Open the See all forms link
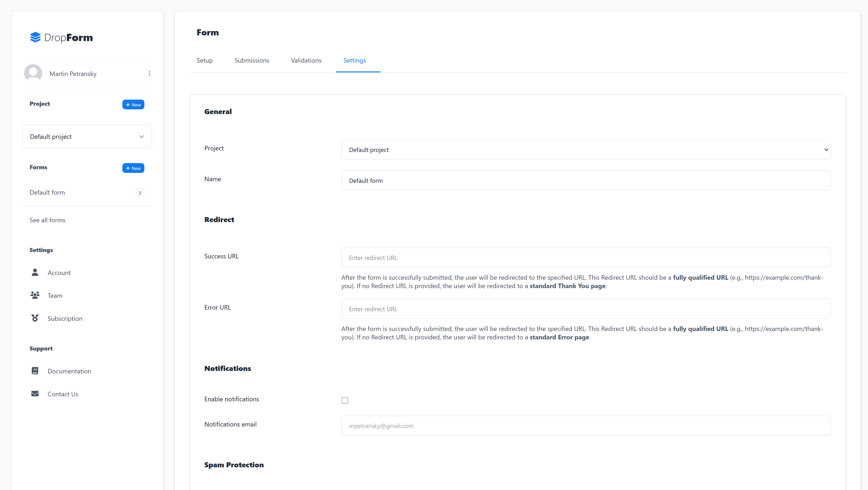Screen dimensions: 868x490 (47, 220)
